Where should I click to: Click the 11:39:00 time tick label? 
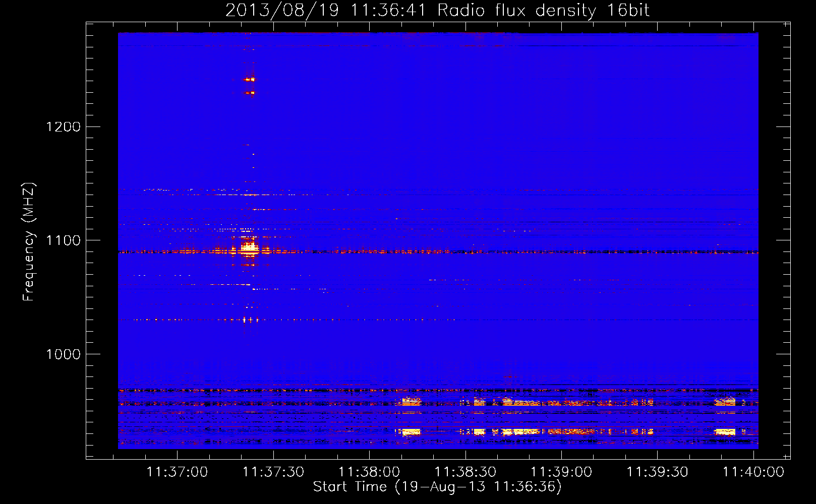pos(561,472)
